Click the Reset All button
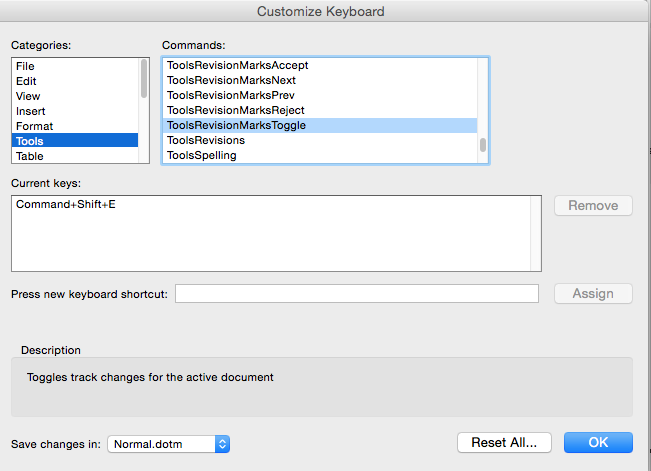This screenshot has width=651, height=471. point(504,442)
